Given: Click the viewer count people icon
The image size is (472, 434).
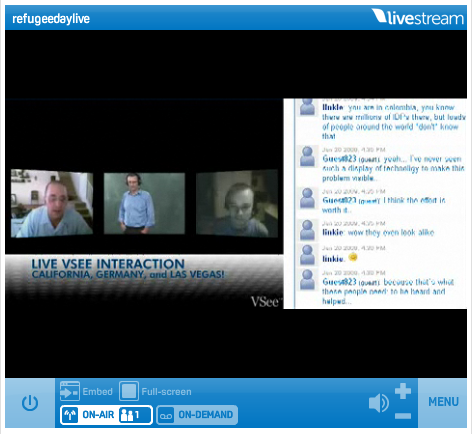Looking at the screenshot, I should click(x=126, y=415).
